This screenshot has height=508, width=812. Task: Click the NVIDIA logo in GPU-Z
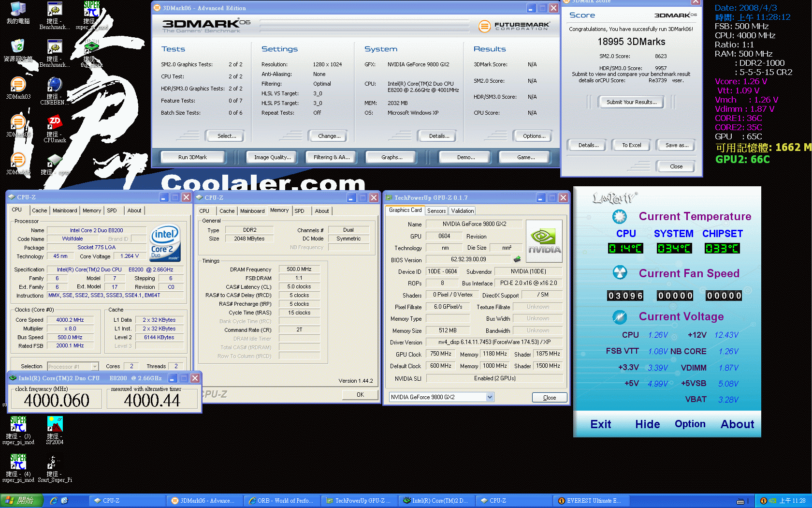point(544,241)
